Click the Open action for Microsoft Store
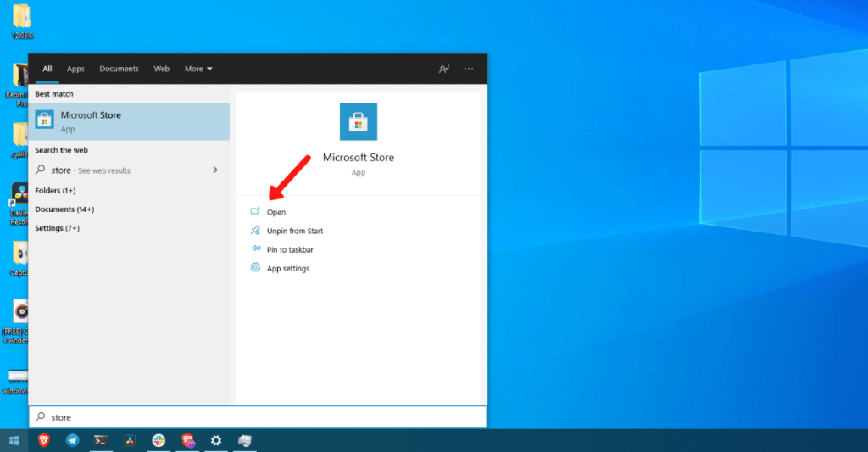 [276, 212]
